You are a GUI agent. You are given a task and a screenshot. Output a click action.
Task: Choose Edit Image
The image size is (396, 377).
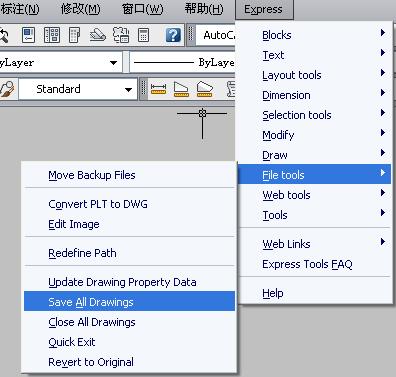click(x=129, y=224)
